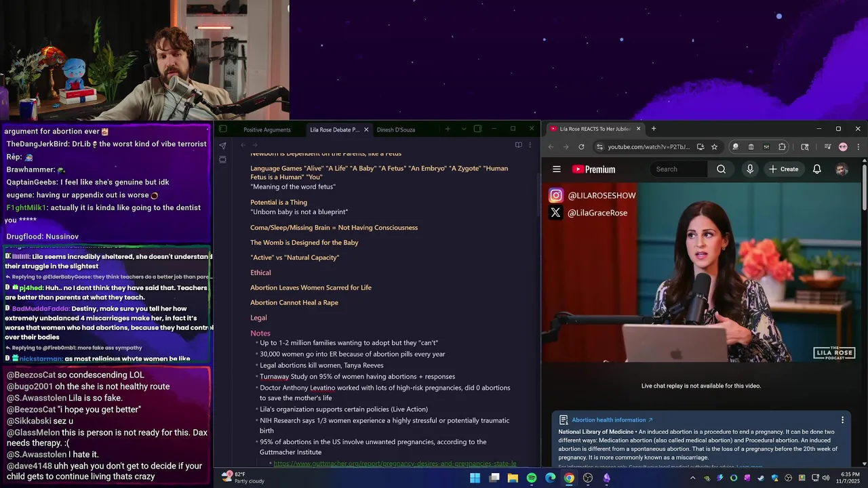Click Abortion Cannot Heal a Rape heading
Screen dimensions: 868x488
coord(294,302)
